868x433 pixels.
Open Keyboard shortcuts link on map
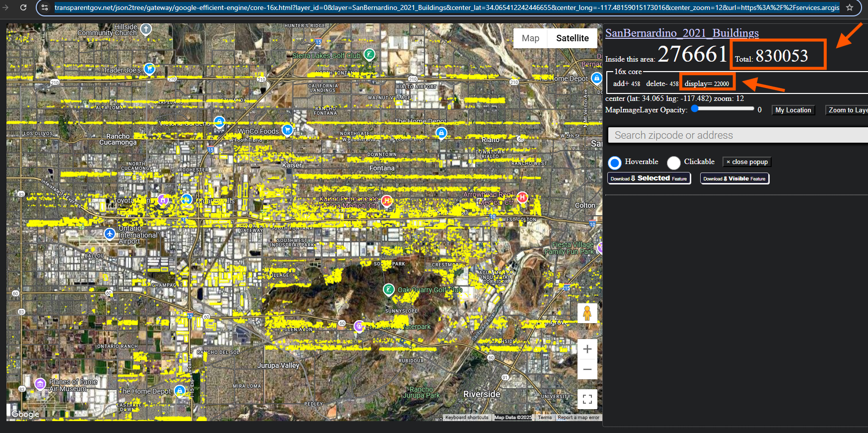coord(467,418)
